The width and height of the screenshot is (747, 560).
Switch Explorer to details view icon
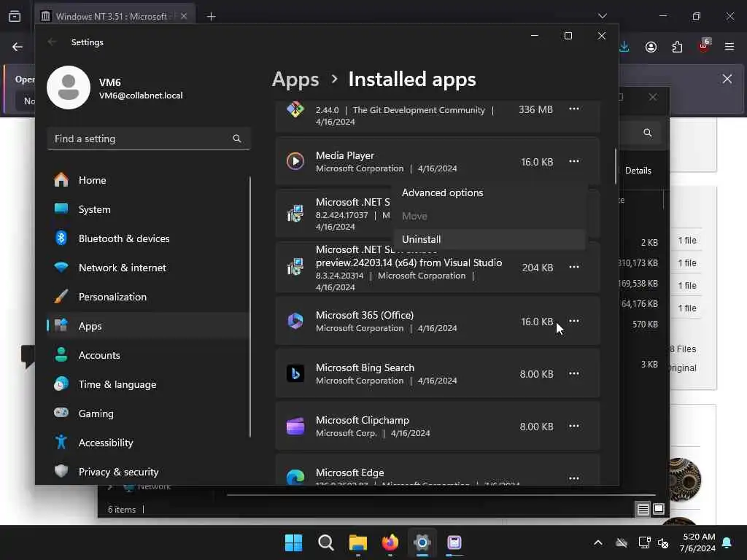(643, 510)
